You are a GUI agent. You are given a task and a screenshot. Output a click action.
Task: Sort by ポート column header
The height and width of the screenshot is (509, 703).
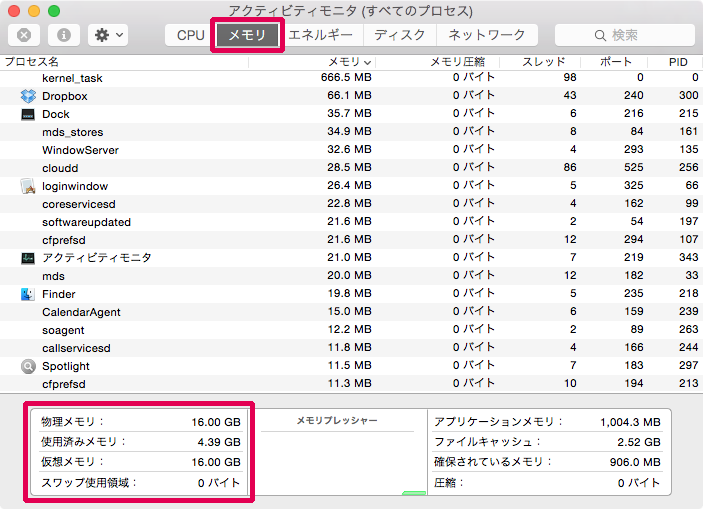coord(616,62)
